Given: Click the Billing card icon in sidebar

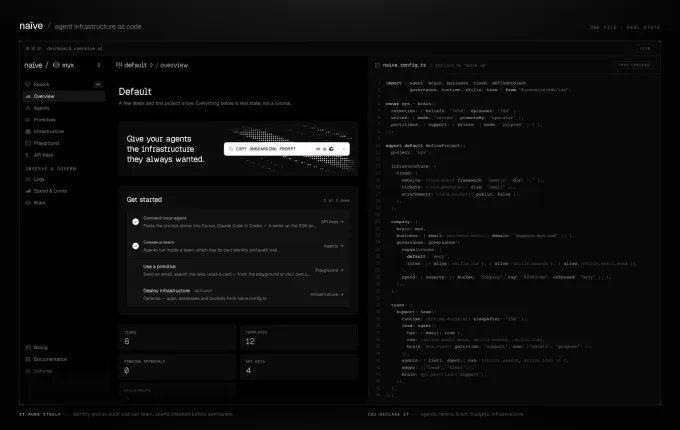Looking at the screenshot, I should coord(28,347).
